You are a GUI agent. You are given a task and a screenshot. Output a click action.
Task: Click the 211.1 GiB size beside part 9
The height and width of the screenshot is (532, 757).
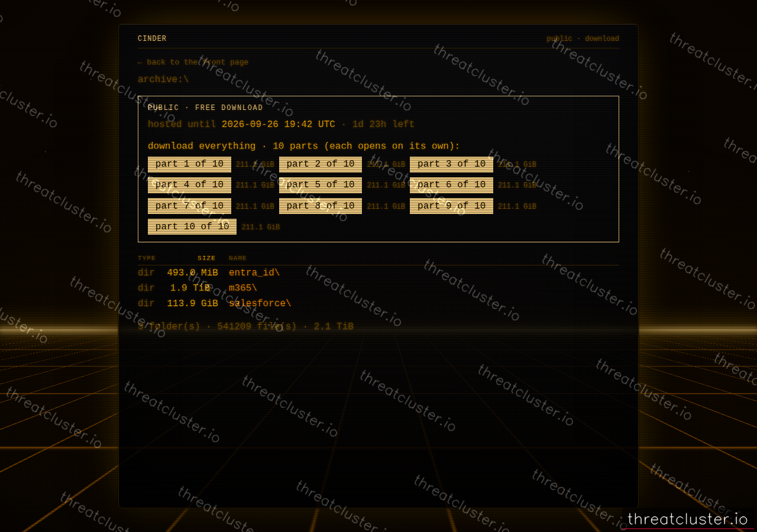[517, 206]
